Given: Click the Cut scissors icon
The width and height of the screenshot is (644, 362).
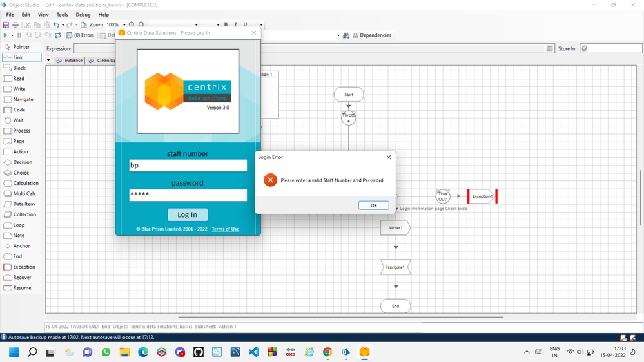Looking at the screenshot, I should (28, 24).
